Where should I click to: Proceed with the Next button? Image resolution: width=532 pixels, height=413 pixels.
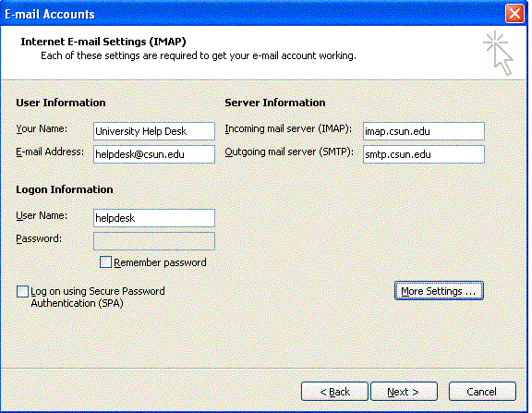pos(404,392)
